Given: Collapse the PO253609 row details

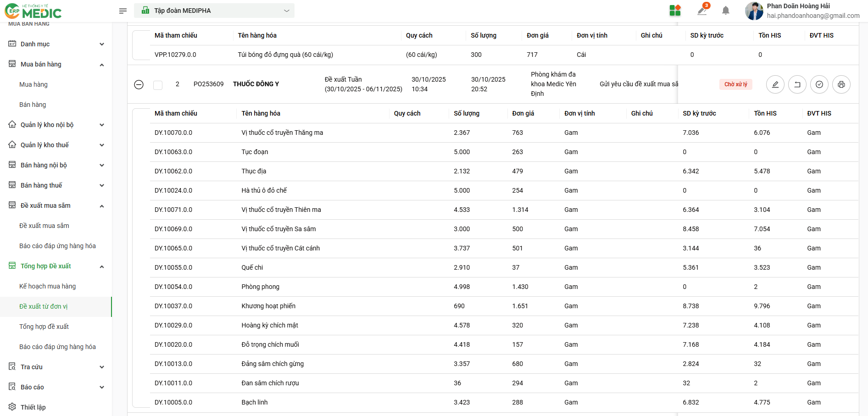Looking at the screenshot, I should click(x=139, y=84).
